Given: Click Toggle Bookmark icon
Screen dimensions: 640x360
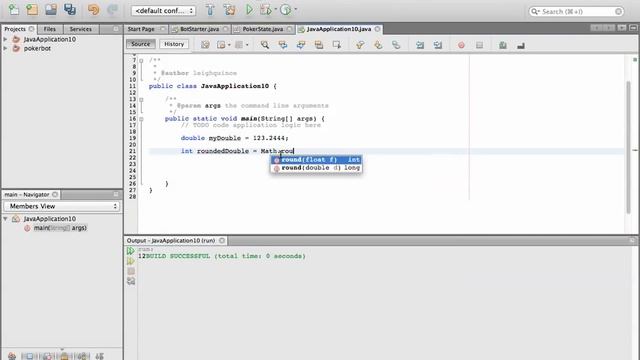Looking at the screenshot, I should click(396, 45).
